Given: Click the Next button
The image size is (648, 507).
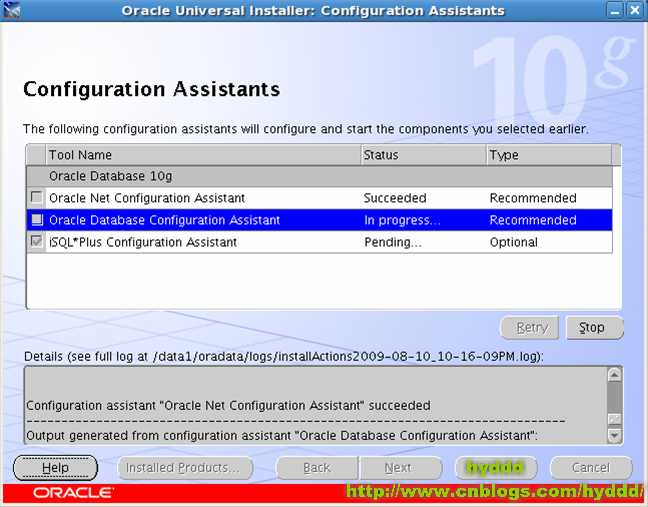Looking at the screenshot, I should click(400, 468).
